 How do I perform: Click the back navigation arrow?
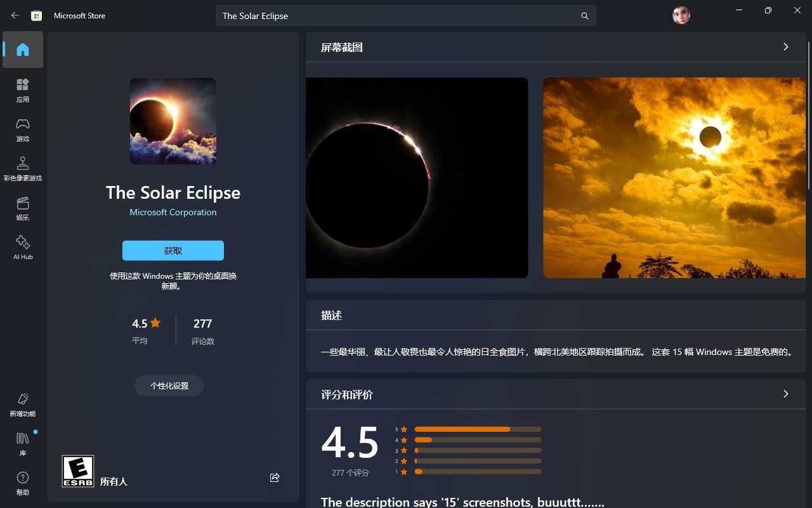[x=14, y=15]
